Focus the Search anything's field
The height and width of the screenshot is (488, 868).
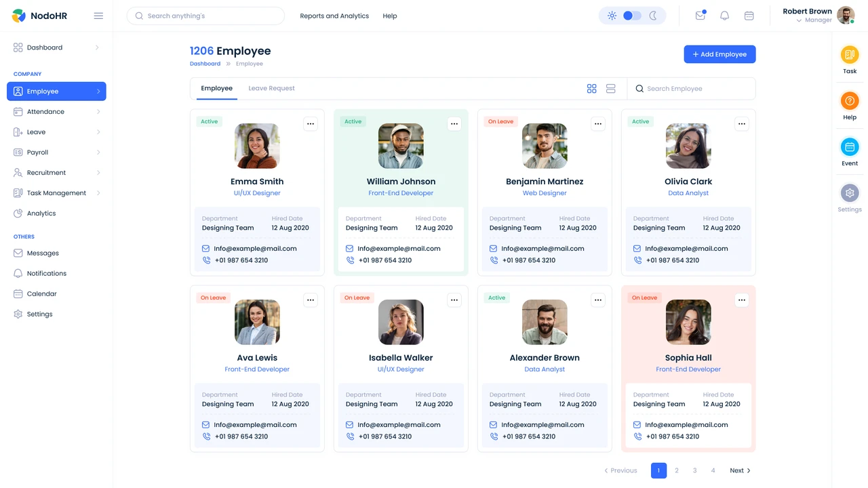205,16
